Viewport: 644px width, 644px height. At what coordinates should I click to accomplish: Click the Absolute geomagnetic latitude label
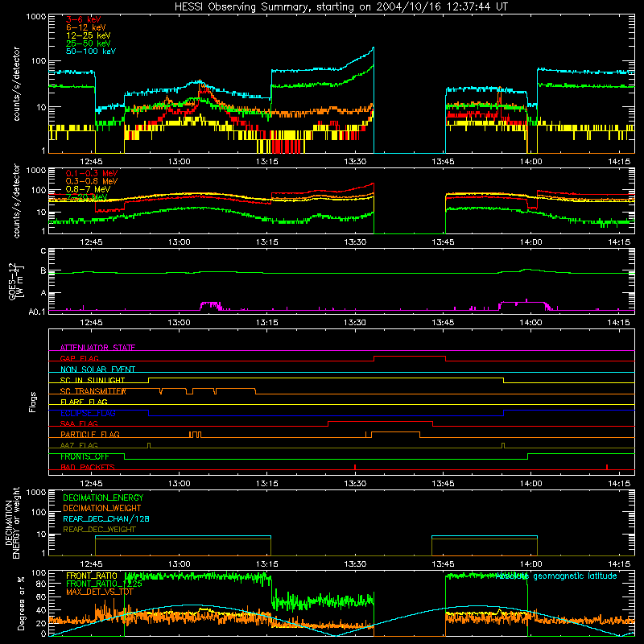pyautogui.click(x=556, y=576)
